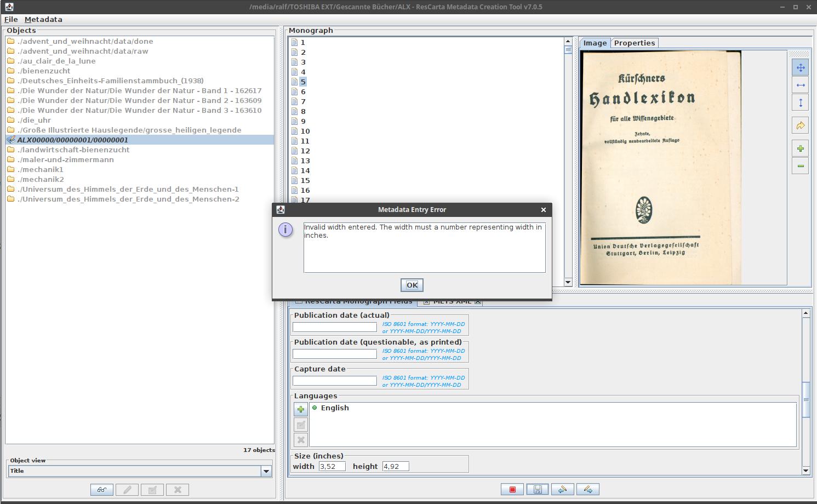The image size is (817, 504).
Task: Select Deutsches_Einheits-Familienstammbuch_(1938) object
Action: pos(110,81)
